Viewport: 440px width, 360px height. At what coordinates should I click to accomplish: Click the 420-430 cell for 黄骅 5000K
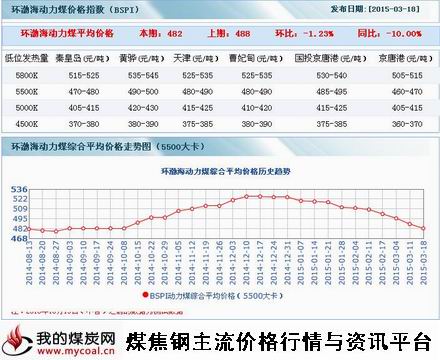(x=143, y=108)
